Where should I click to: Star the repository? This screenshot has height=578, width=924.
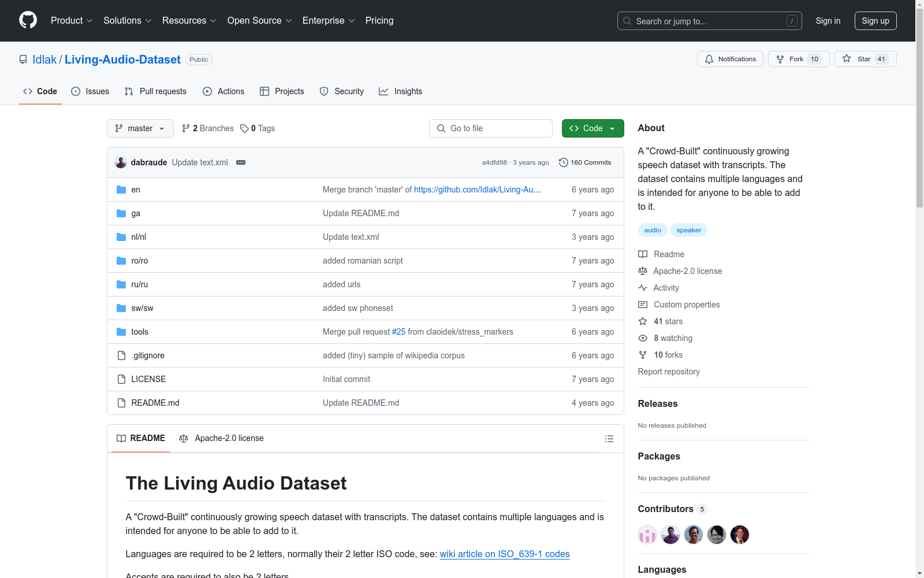tap(865, 59)
